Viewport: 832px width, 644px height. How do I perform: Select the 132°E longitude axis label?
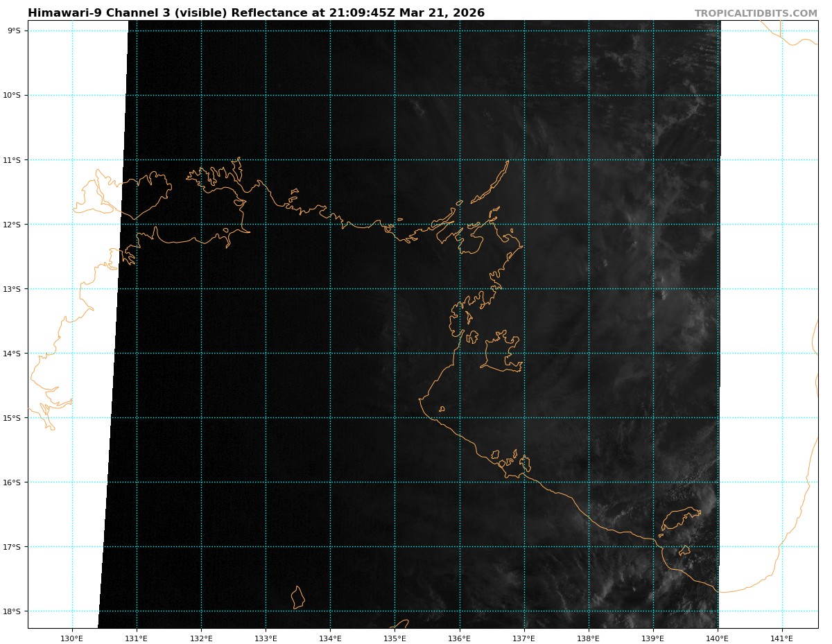[201, 638]
